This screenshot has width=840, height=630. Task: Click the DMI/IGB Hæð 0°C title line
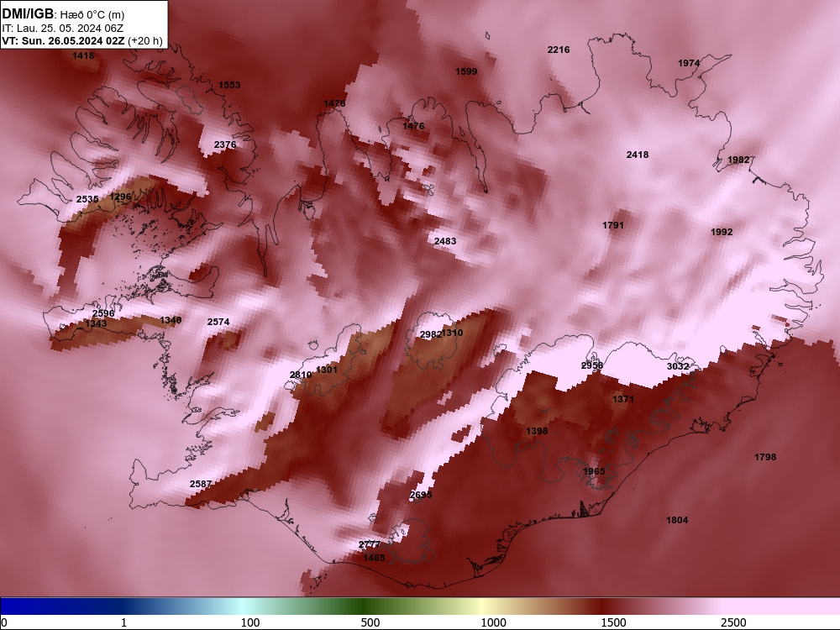coord(63,14)
